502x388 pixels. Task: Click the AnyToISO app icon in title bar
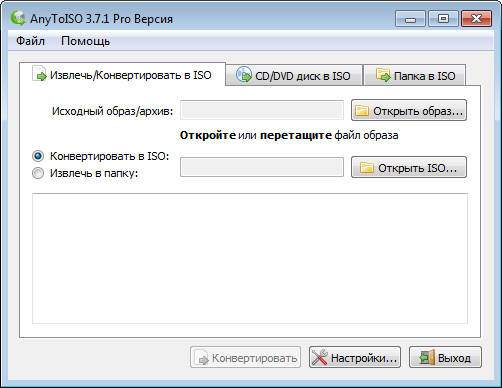(x=18, y=18)
